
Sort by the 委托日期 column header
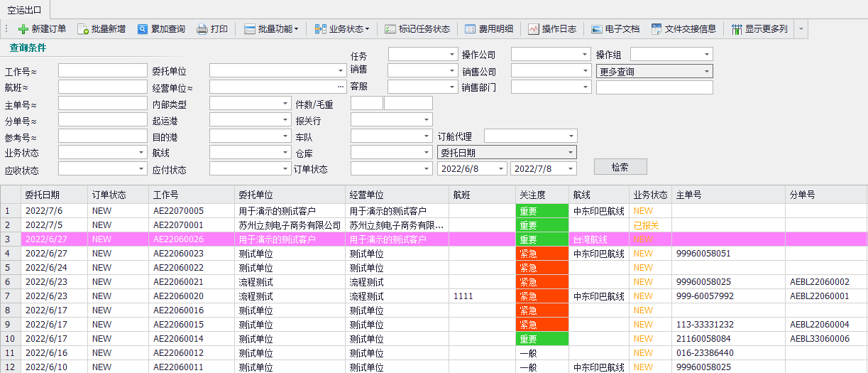pos(43,195)
